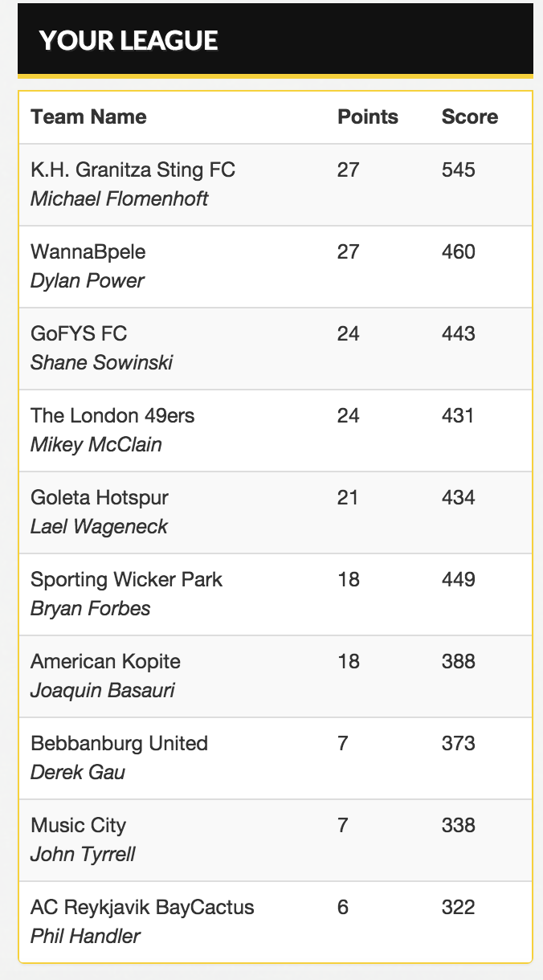View the American Kopite team
The image size is (543, 980).
[x=105, y=662]
